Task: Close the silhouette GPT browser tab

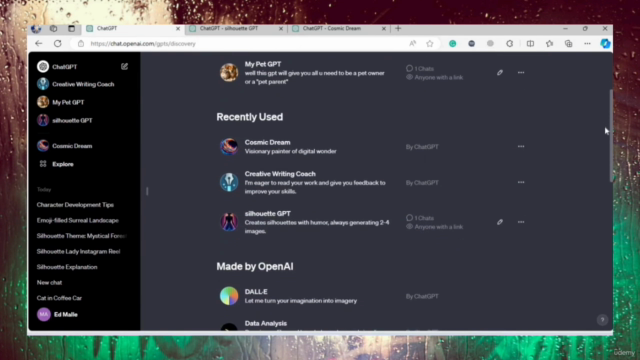Action: [x=281, y=29]
